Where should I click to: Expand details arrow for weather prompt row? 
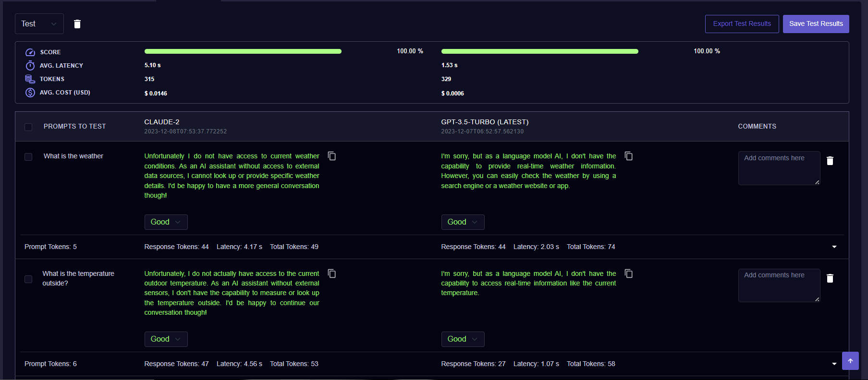pyautogui.click(x=834, y=247)
